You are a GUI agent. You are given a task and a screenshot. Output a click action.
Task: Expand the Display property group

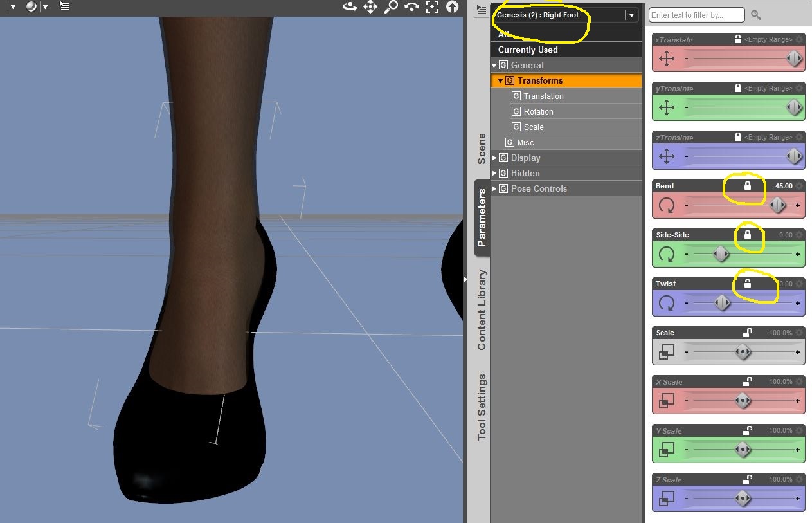(494, 158)
